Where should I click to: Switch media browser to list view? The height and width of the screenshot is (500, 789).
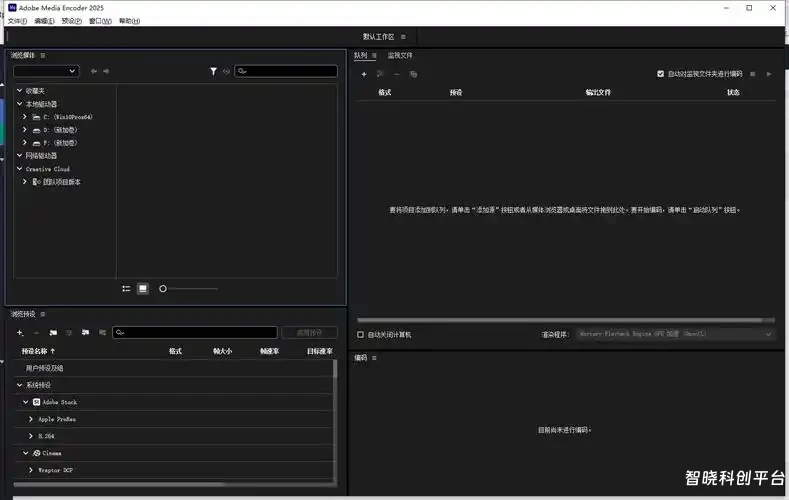(x=126, y=289)
